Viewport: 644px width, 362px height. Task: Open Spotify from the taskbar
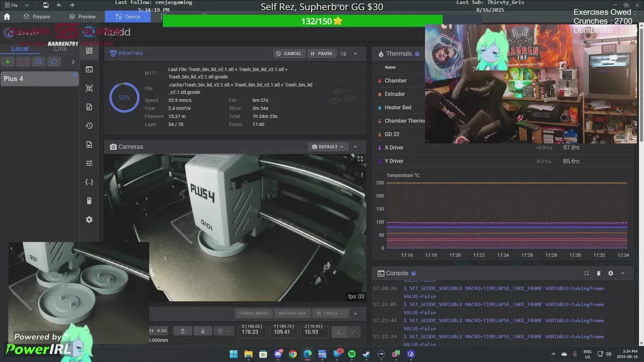click(x=352, y=354)
